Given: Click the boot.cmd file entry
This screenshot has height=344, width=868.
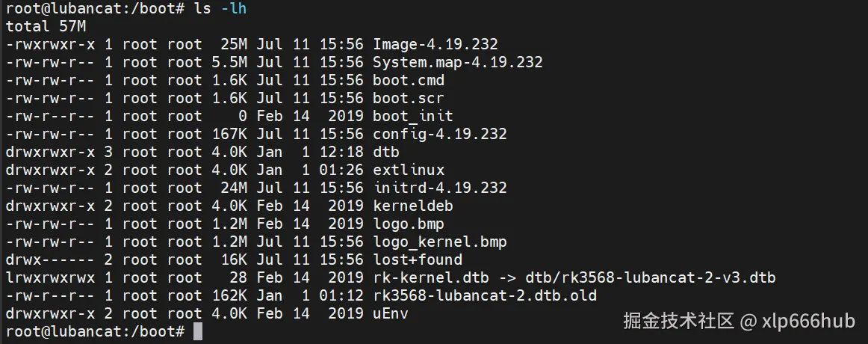Looking at the screenshot, I should coord(408,80).
